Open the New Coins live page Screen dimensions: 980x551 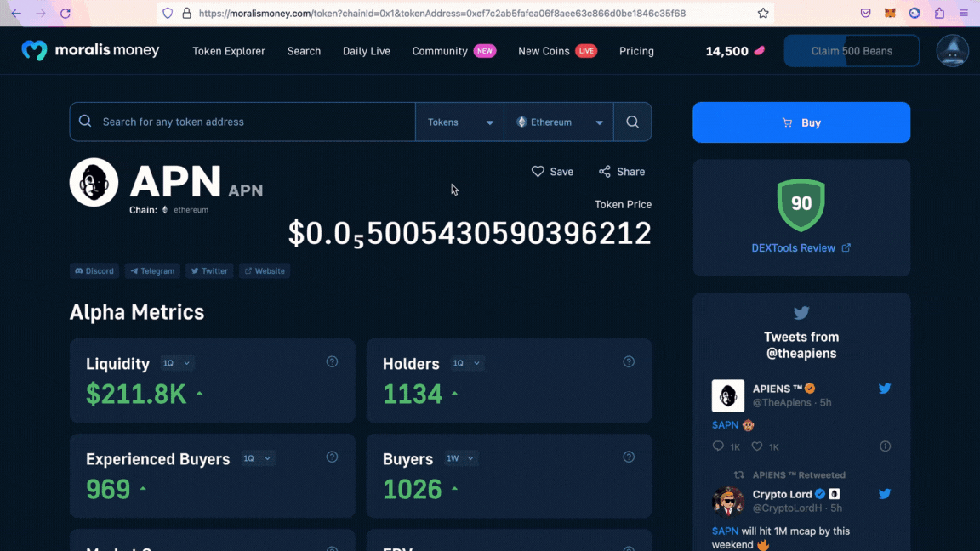pos(557,51)
